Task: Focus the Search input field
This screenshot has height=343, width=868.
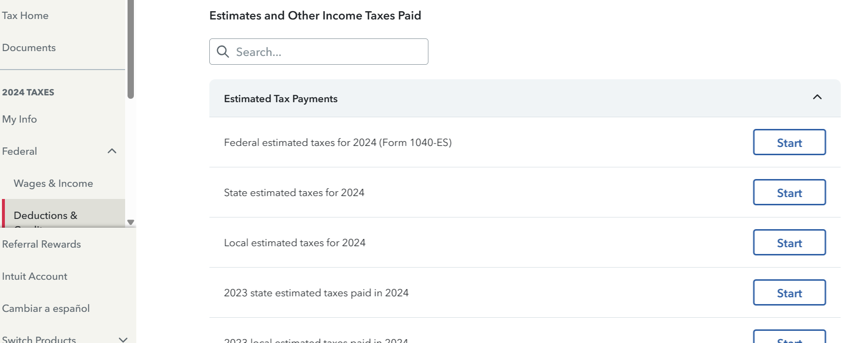Action: point(319,52)
